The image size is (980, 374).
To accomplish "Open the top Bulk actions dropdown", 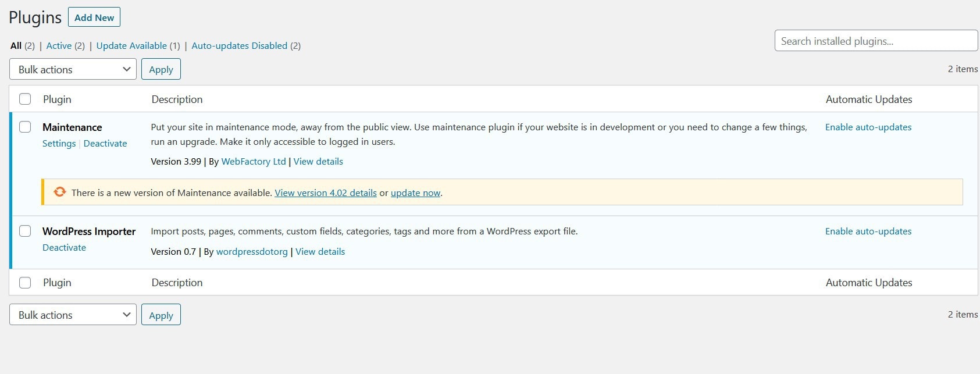I will [73, 69].
